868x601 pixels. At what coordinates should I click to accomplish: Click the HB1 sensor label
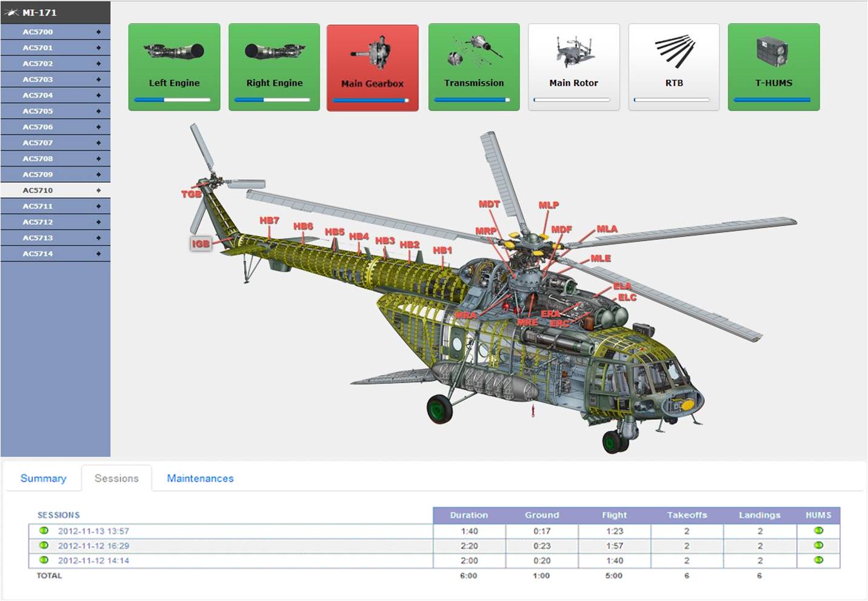click(x=442, y=250)
